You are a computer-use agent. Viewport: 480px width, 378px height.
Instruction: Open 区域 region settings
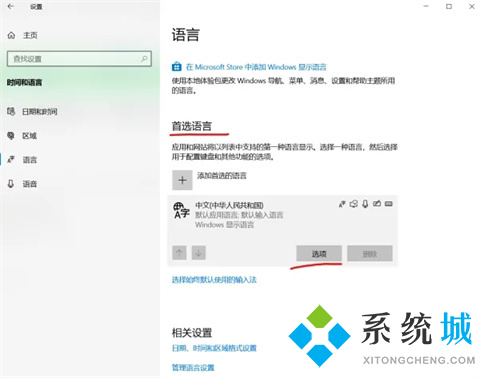coord(29,136)
